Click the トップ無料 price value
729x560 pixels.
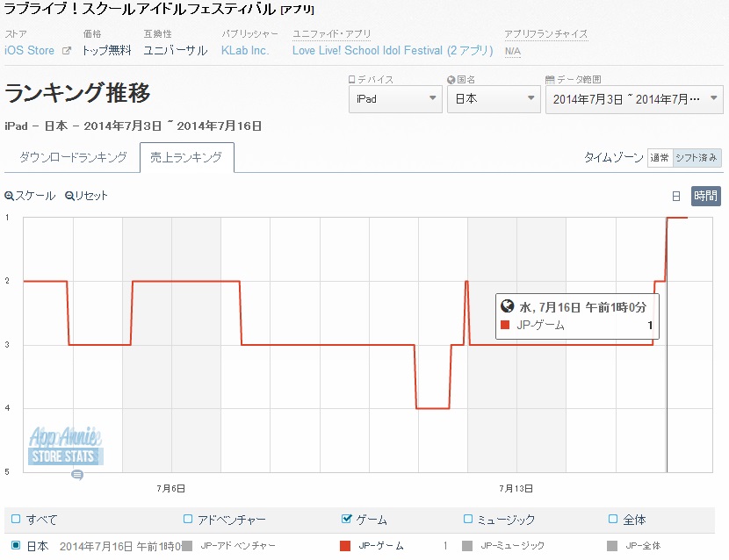coord(107,51)
